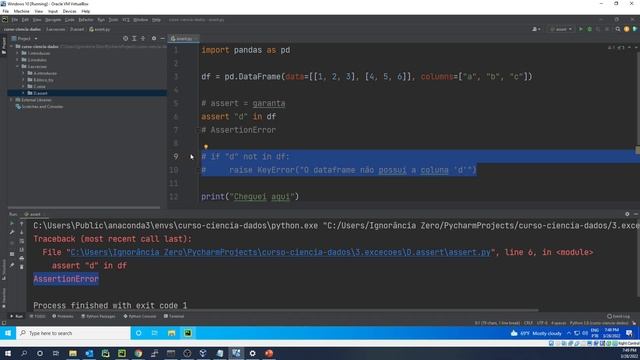Hide the Project panel with minus icon
The height and width of the screenshot is (360, 640).
pos(162,38)
